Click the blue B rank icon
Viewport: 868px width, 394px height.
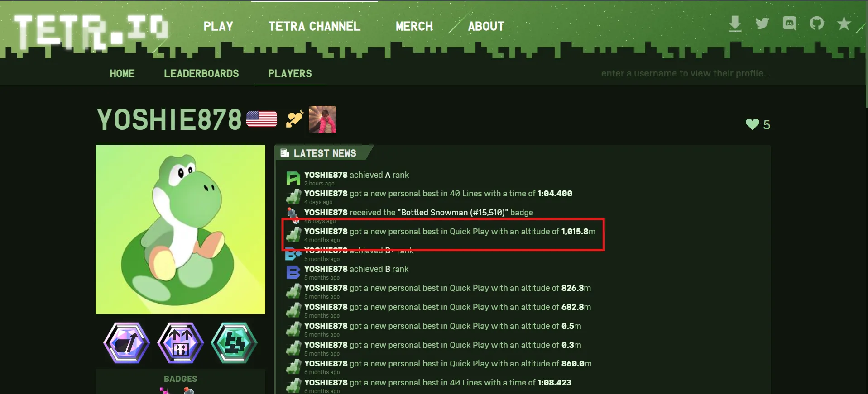coord(293,272)
